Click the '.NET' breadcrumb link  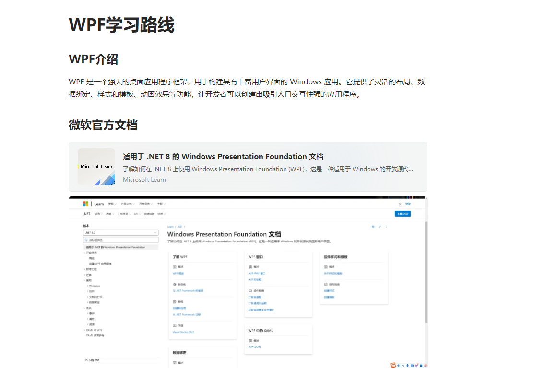[180, 227]
